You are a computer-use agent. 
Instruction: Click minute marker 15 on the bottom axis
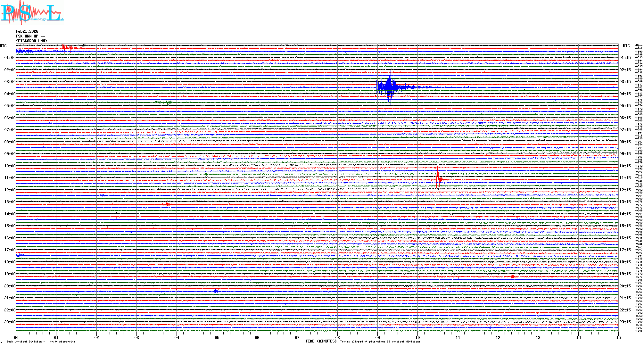[x=618, y=337]
